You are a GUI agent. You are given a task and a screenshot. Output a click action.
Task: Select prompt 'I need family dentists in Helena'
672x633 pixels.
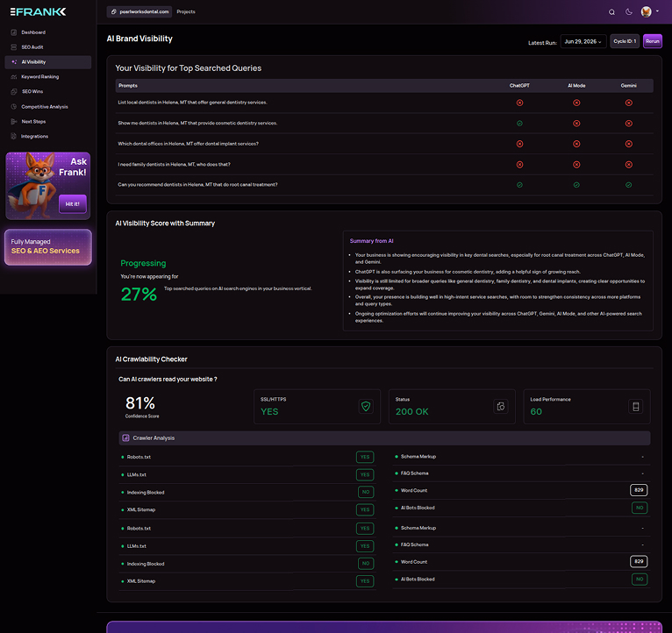pyautogui.click(x=174, y=164)
